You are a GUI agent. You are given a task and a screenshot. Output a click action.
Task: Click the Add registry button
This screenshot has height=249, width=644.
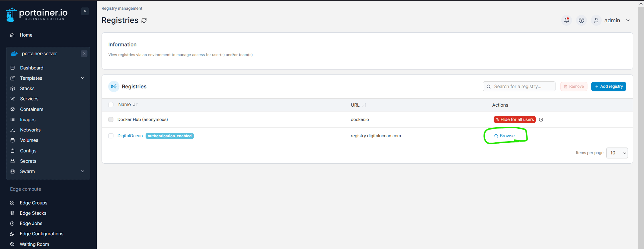(609, 87)
